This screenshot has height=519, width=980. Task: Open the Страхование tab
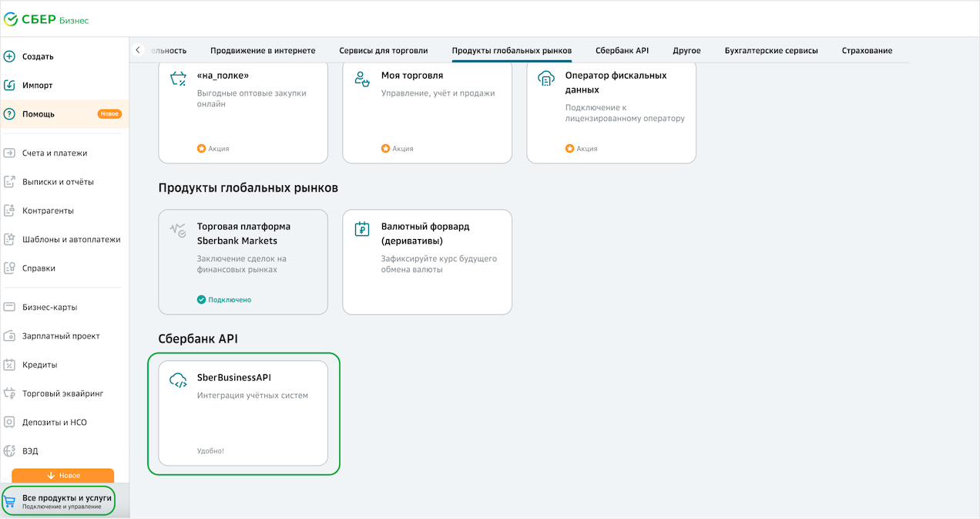tap(867, 51)
